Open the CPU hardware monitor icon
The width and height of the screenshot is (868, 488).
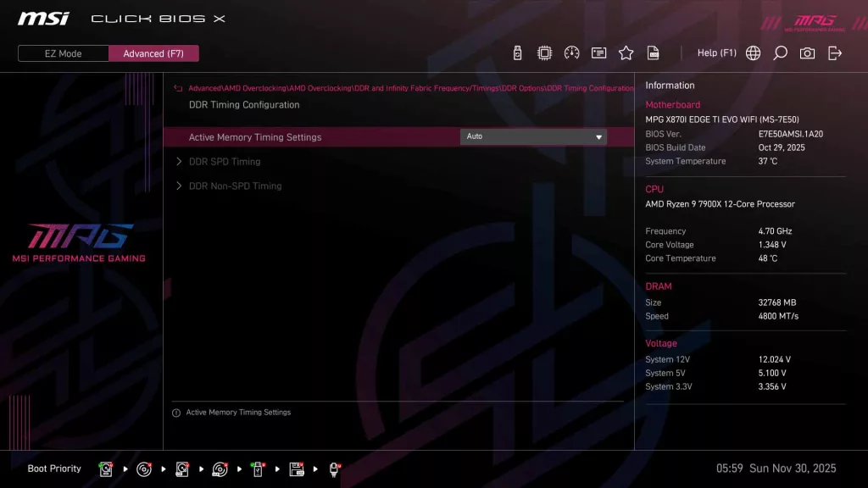[545, 53]
